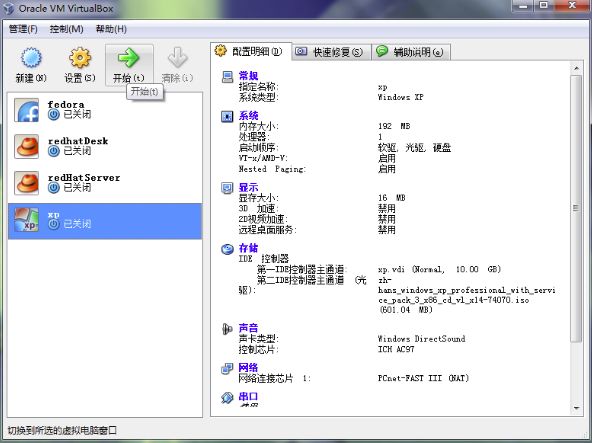Select the redhatDesk red hat icon
The width and height of the screenshot is (592, 443).
coord(26,147)
